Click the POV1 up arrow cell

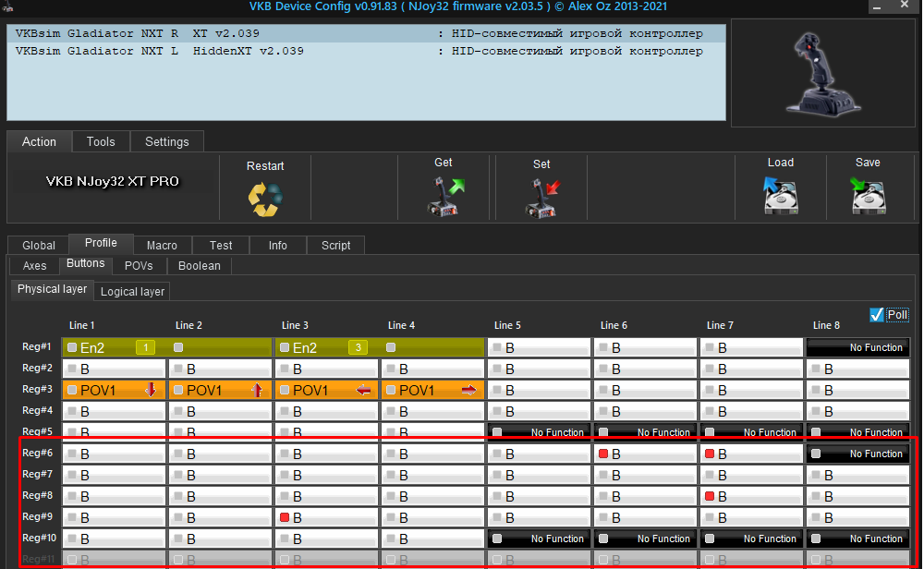coord(221,390)
